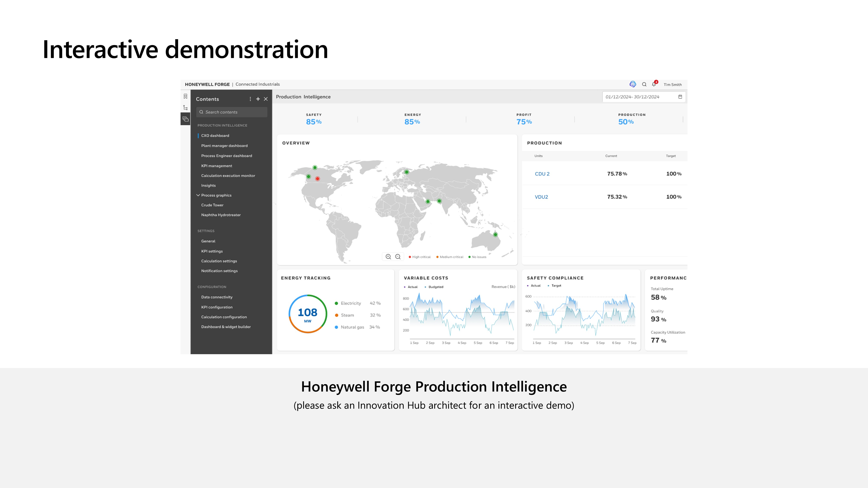Click the Steam 32 % legend entry
The image size is (868, 488).
click(358, 315)
